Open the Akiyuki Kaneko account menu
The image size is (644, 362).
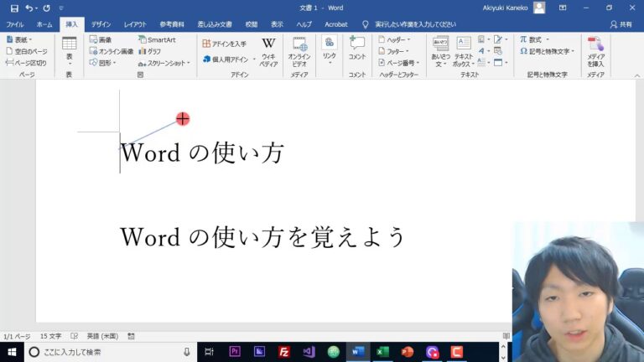[513, 8]
